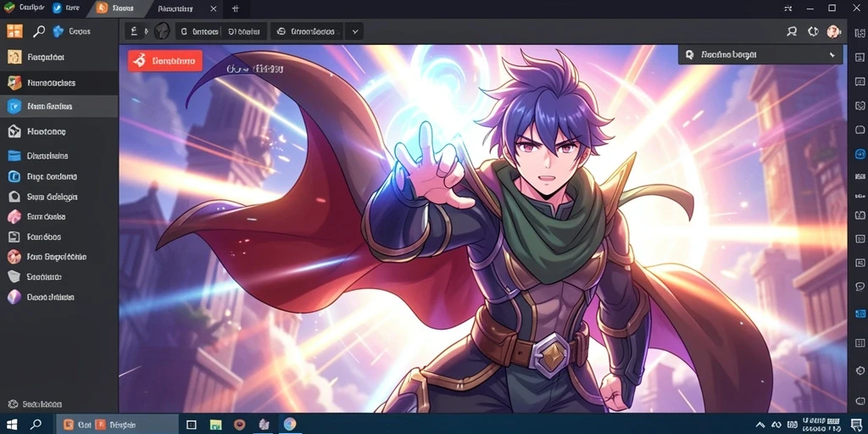This screenshot has height=434, width=868.
Task: Switch to the green cube icon tab
Action: click(22, 8)
